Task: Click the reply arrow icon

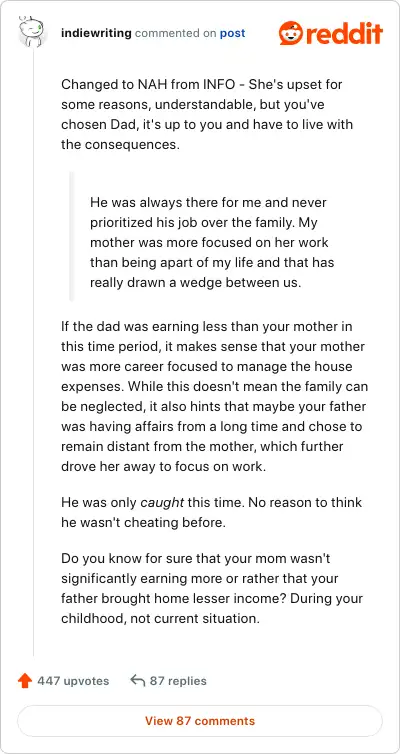Action: tap(138, 680)
